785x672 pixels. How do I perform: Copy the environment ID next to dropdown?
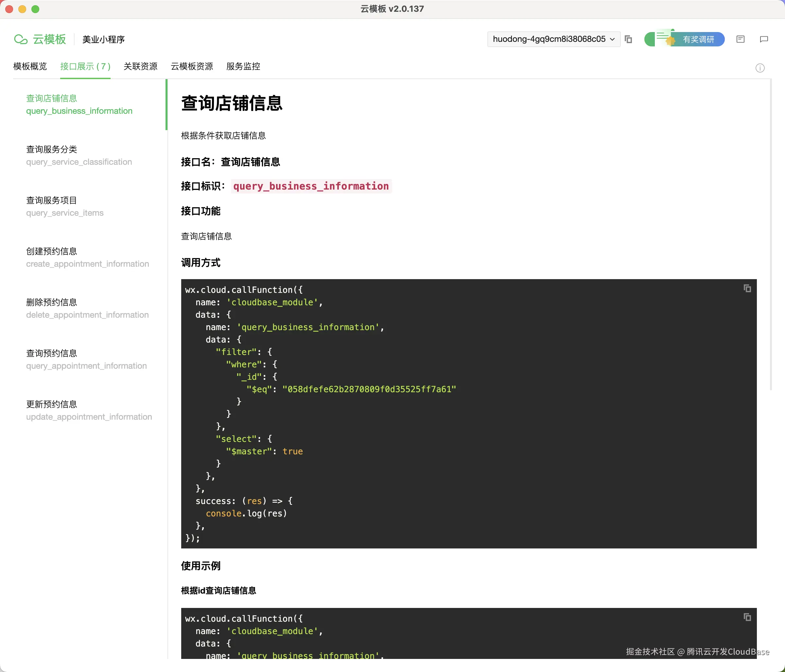628,39
